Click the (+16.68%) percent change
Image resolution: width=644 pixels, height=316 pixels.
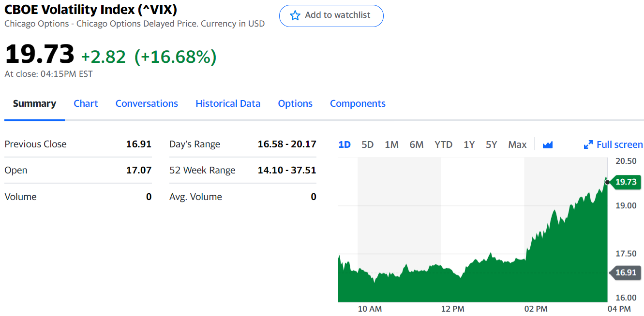(176, 57)
